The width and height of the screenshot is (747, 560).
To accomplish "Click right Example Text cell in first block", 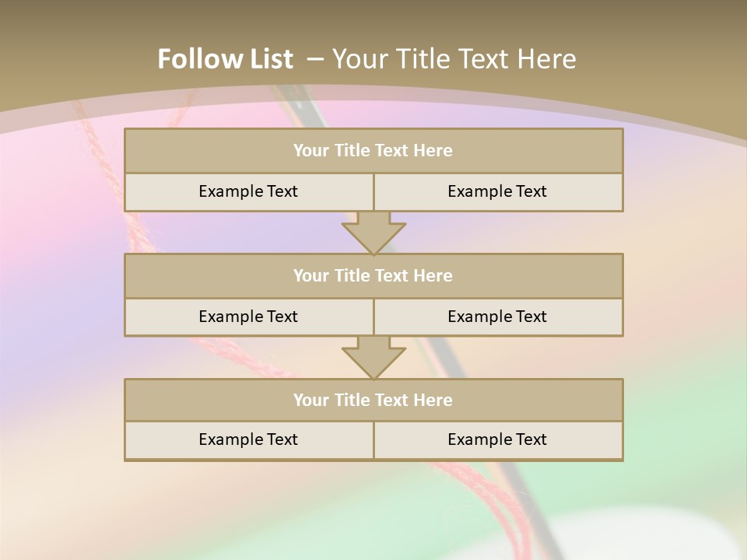I will coord(498,191).
